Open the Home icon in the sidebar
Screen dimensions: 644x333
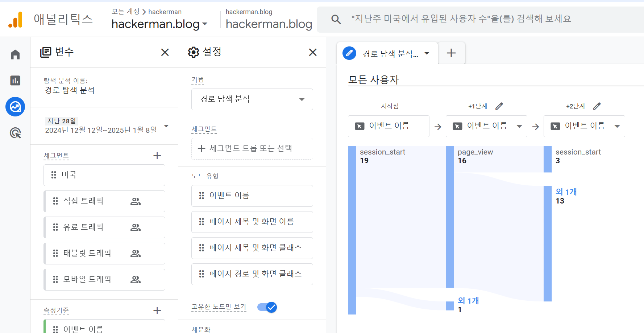point(15,54)
